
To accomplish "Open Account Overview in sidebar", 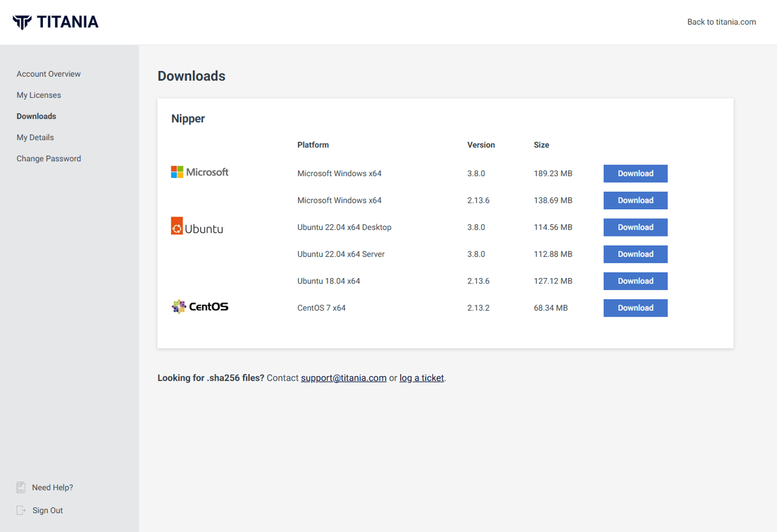I will pyautogui.click(x=49, y=74).
